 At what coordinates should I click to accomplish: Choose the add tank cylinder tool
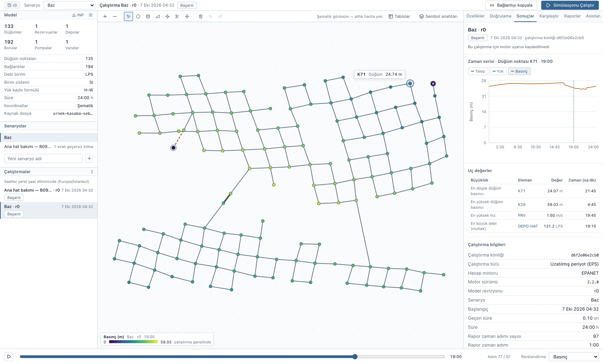148,16
